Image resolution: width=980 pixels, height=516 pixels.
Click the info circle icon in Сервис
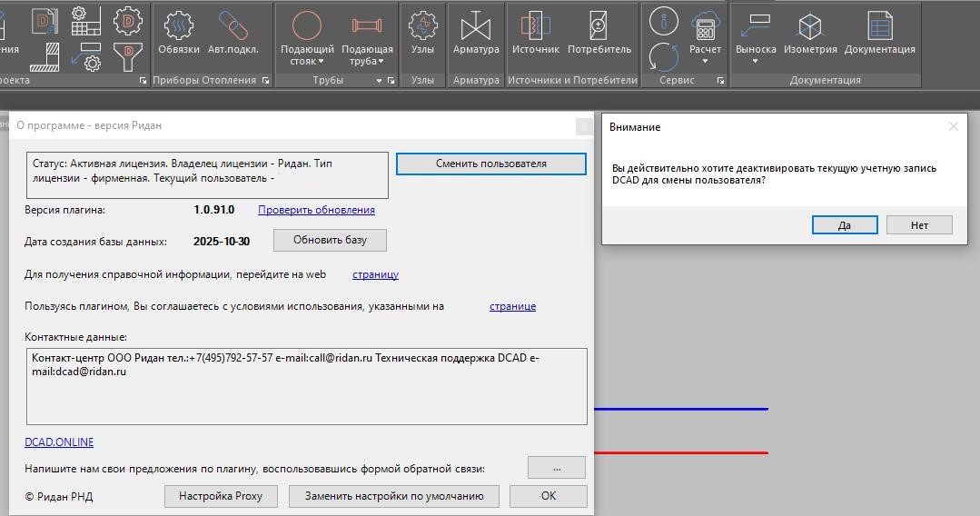tap(664, 21)
